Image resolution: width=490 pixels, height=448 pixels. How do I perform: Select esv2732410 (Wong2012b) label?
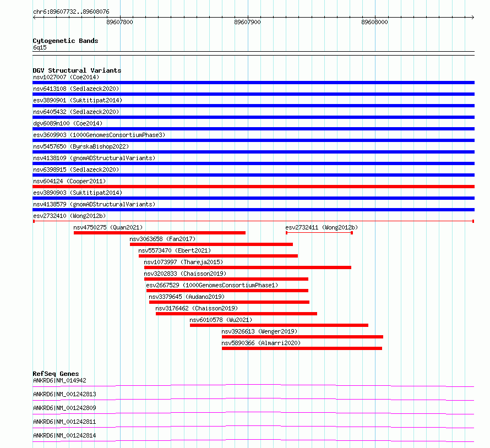[69, 216]
